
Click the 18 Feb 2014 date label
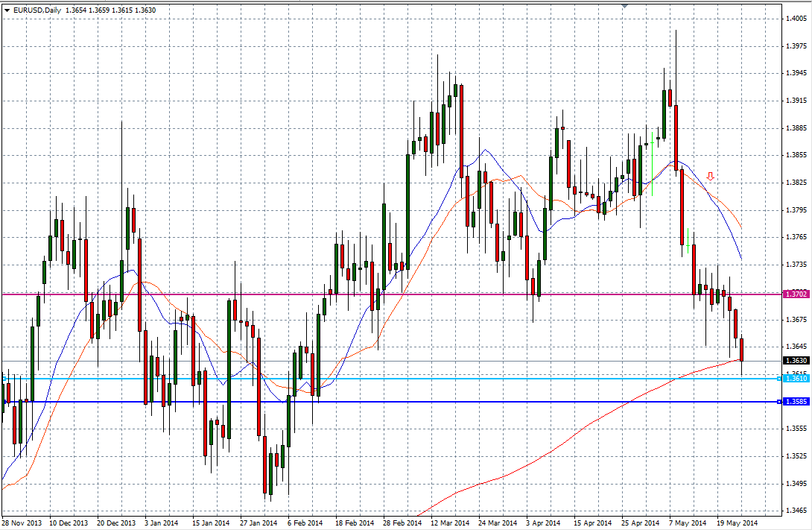tap(354, 523)
